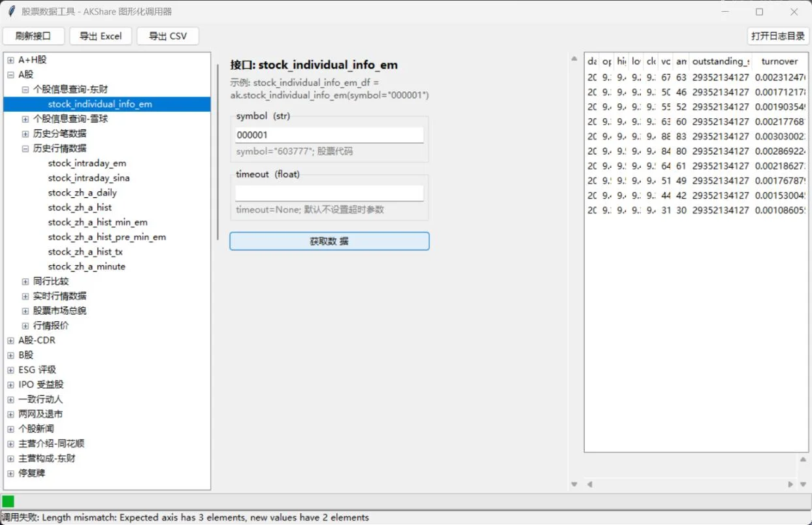Viewport: 812px width, 525px height.
Task: Focus the symbol input field
Action: (329, 135)
